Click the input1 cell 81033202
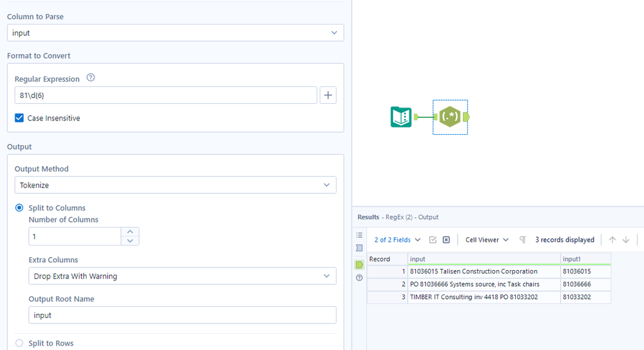The image size is (644, 350). [x=586, y=297]
